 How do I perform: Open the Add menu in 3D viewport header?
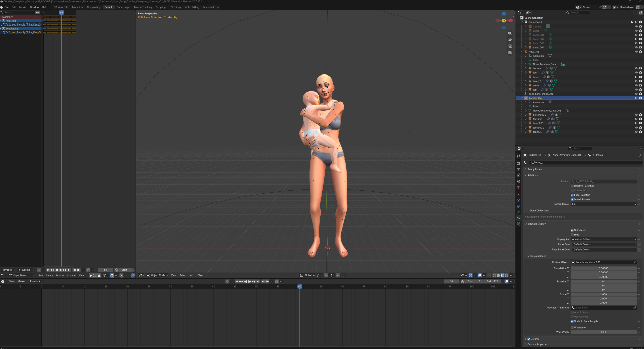tap(192, 276)
